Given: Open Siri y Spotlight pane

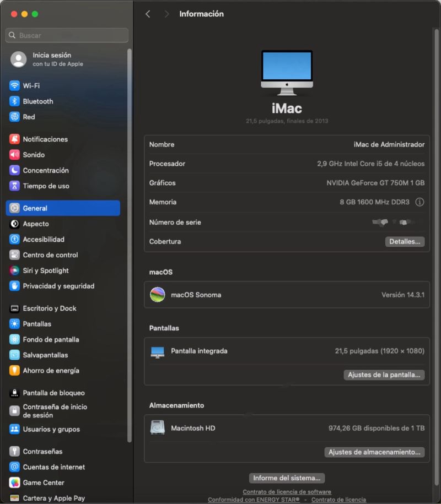Looking at the screenshot, I should [x=63, y=270].
